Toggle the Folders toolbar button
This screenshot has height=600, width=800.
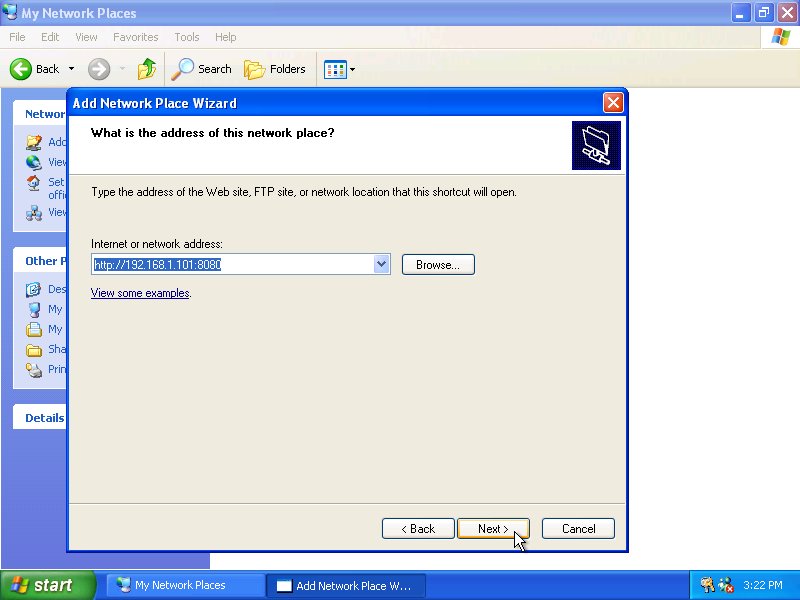click(276, 69)
